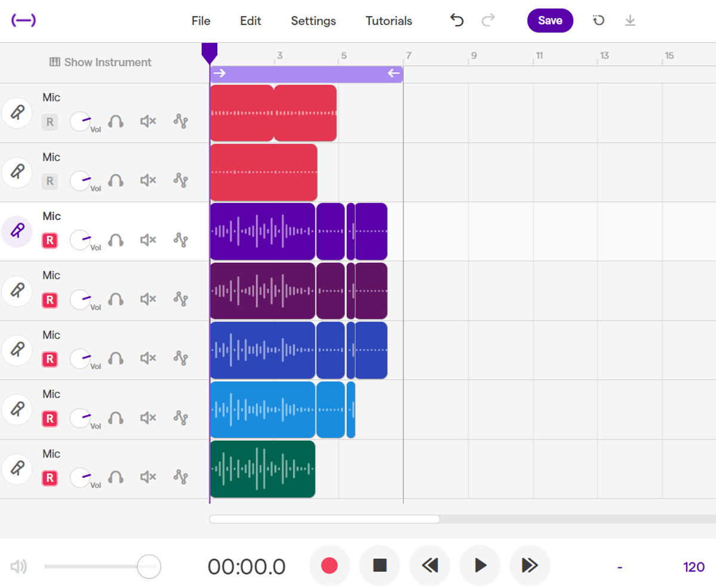The image size is (716, 588).
Task: Click headphones on the royal blue-clip track
Action: tap(116, 358)
